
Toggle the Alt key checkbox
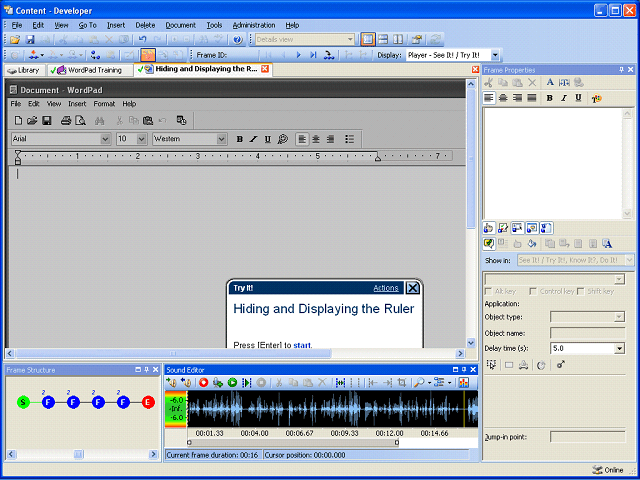click(488, 291)
